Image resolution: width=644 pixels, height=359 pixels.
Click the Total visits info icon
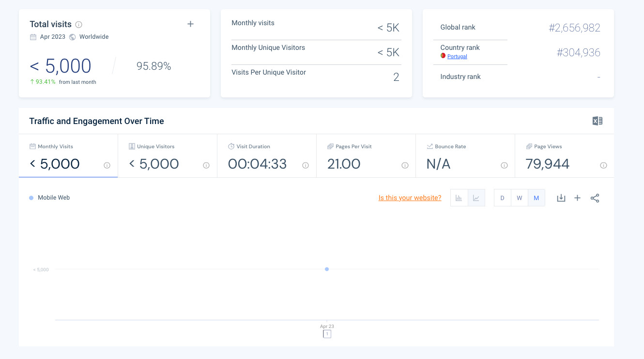tap(79, 24)
